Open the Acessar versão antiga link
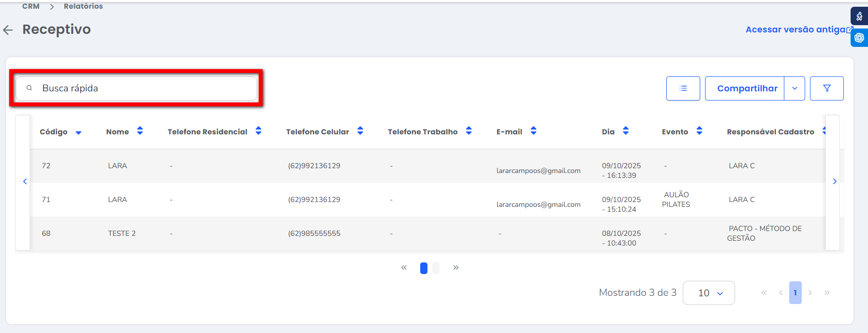The height and width of the screenshot is (333, 868). [796, 29]
